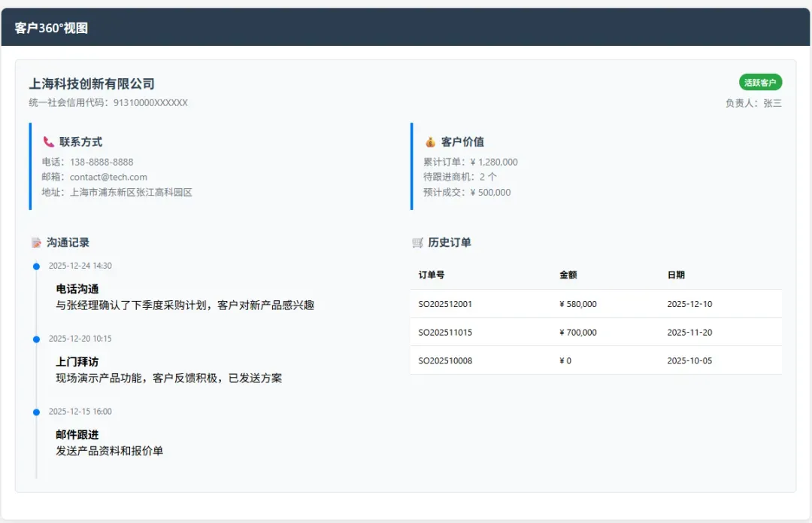Click the 订单号 column header

(432, 275)
